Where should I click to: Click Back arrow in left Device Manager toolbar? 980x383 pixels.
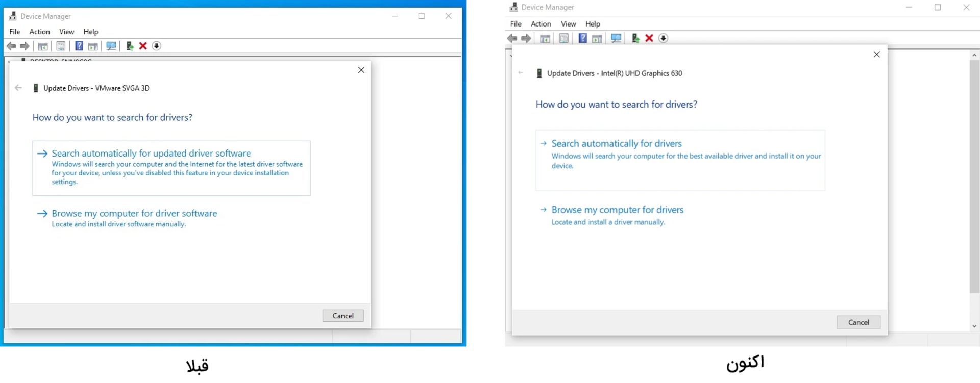pos(11,46)
